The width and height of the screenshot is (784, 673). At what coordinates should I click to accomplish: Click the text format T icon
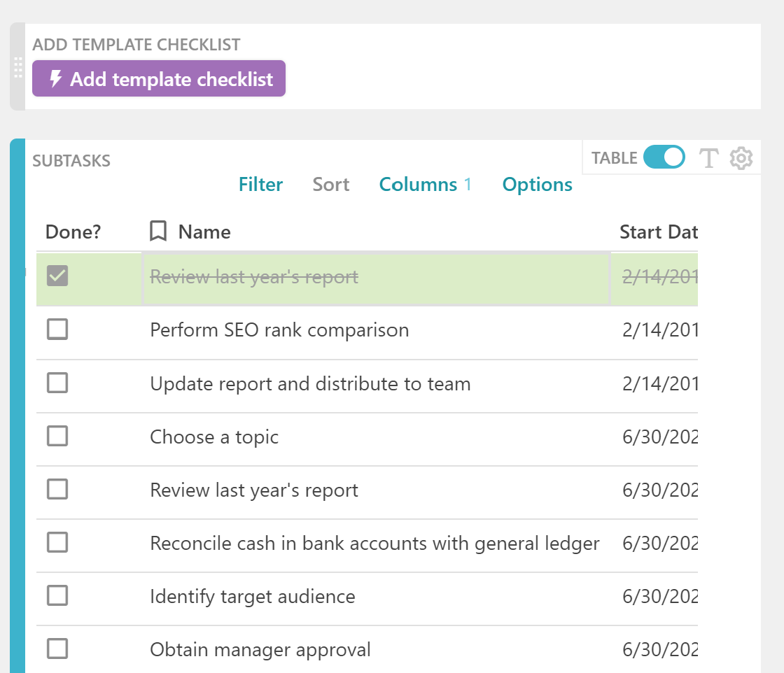(x=709, y=159)
